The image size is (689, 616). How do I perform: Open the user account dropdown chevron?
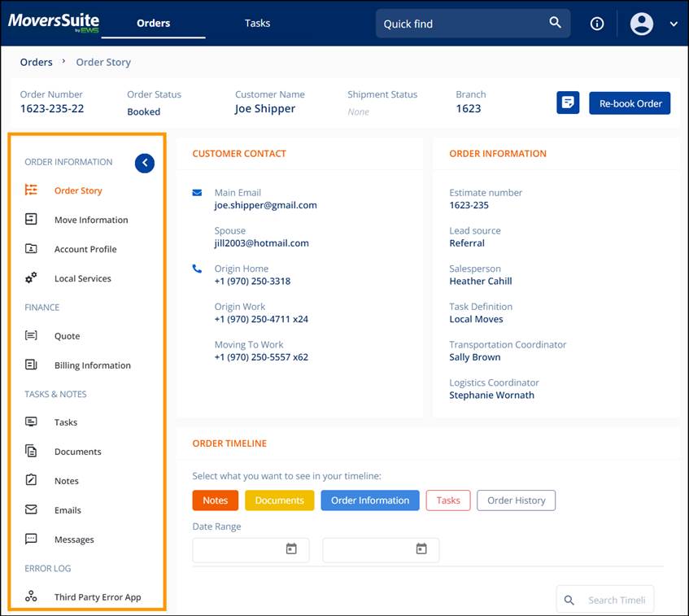coord(674,24)
